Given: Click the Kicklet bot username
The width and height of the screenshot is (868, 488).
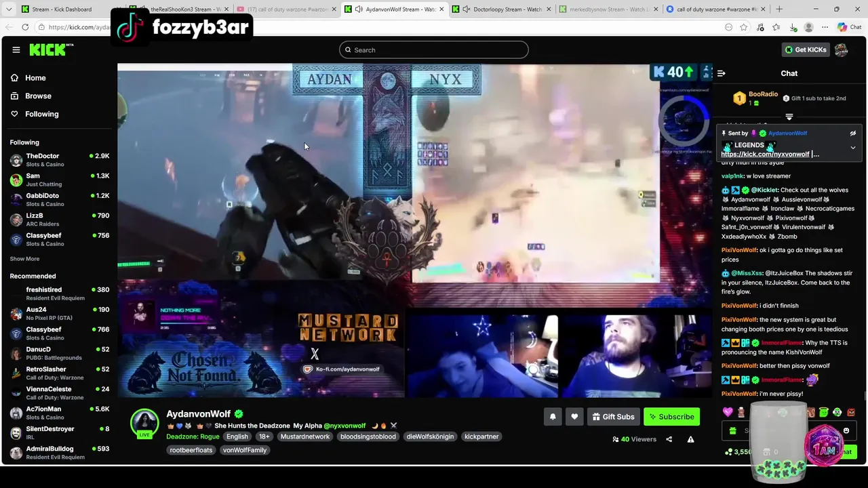Looking at the screenshot, I should click(764, 190).
